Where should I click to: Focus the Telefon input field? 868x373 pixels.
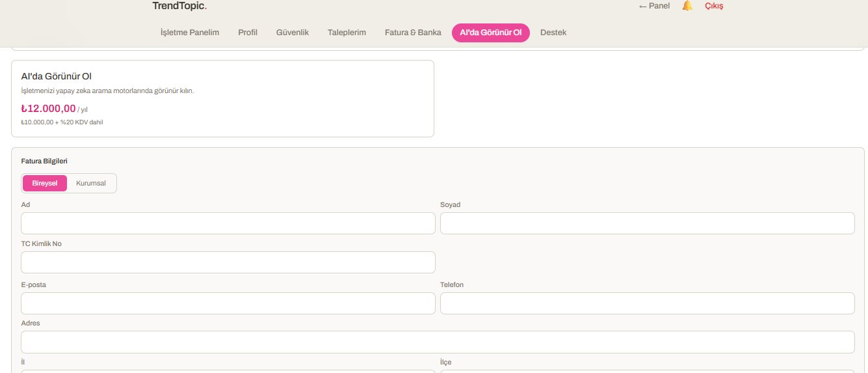[648, 303]
